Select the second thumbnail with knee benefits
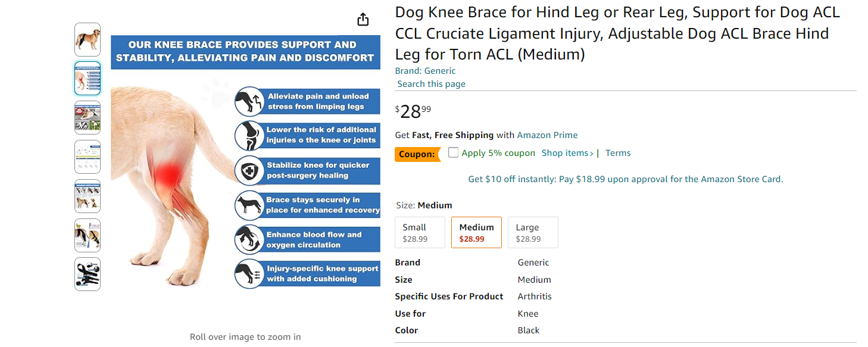This screenshot has height=347, width=868. [x=88, y=79]
